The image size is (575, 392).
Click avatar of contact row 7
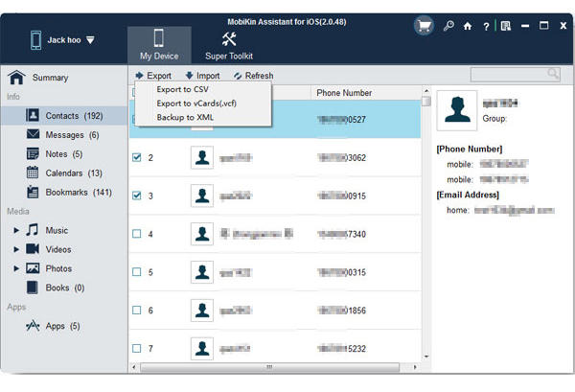click(202, 348)
